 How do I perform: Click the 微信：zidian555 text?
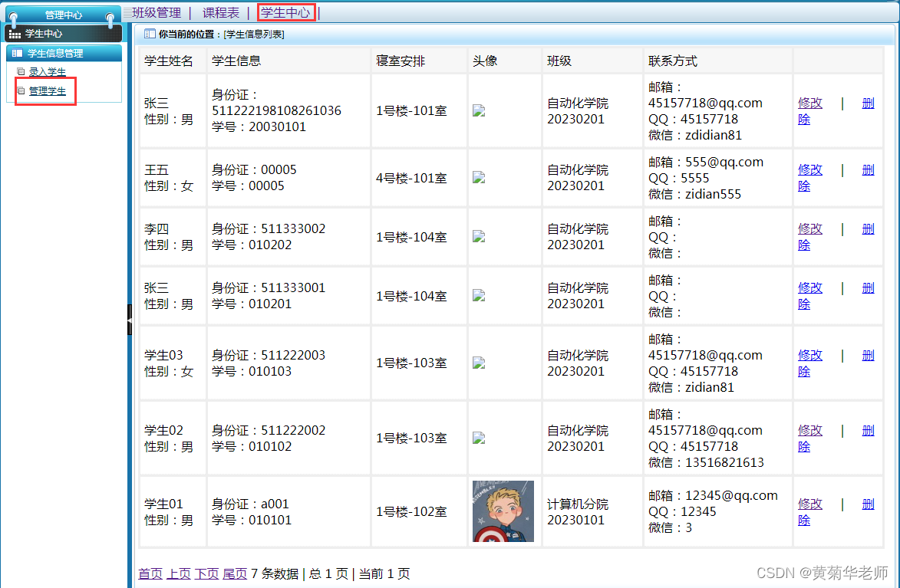pos(694,195)
